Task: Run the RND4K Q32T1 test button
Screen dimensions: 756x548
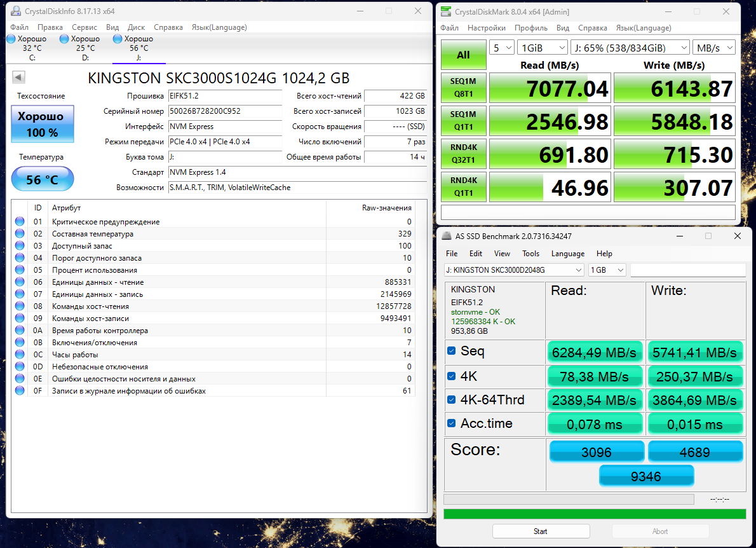Action: click(x=463, y=153)
